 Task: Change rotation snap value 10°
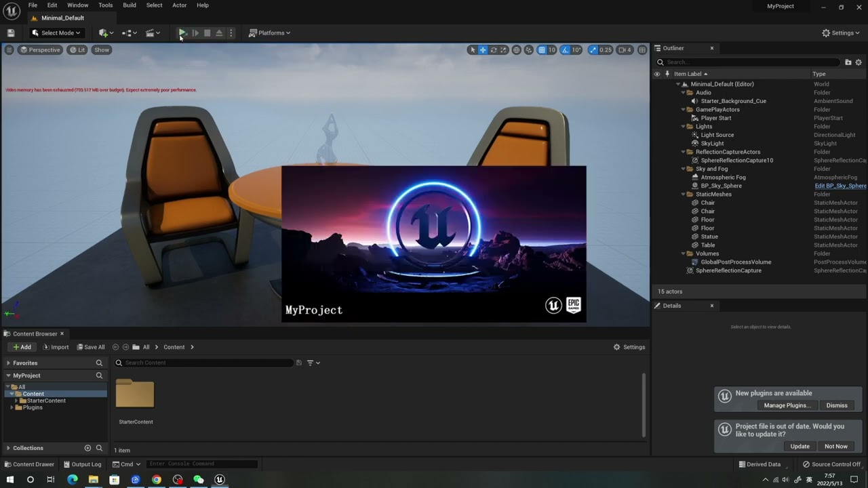pyautogui.click(x=576, y=49)
